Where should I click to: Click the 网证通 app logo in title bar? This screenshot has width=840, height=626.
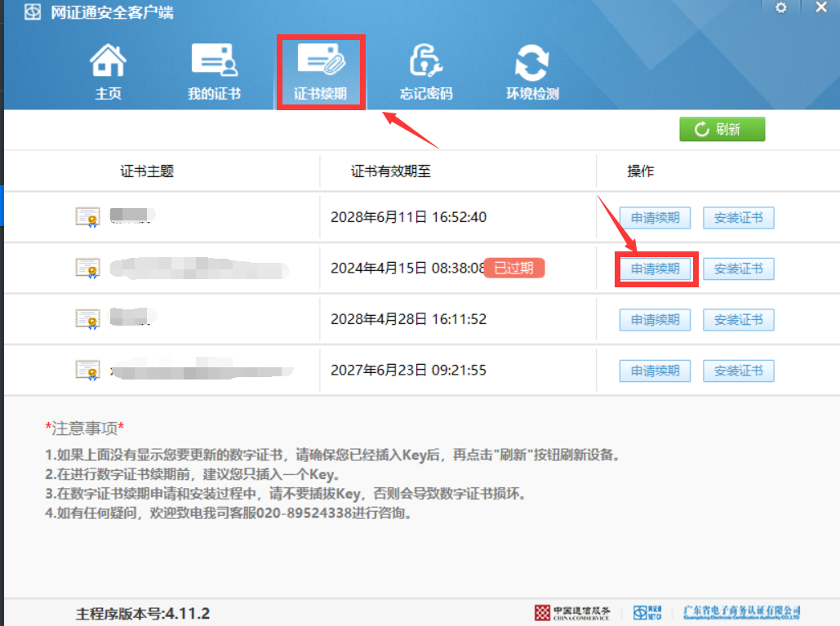[32, 12]
